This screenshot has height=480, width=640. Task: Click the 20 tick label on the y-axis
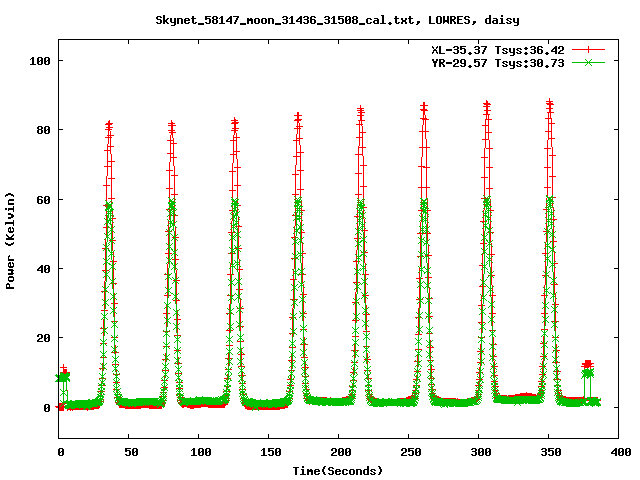coord(43,338)
